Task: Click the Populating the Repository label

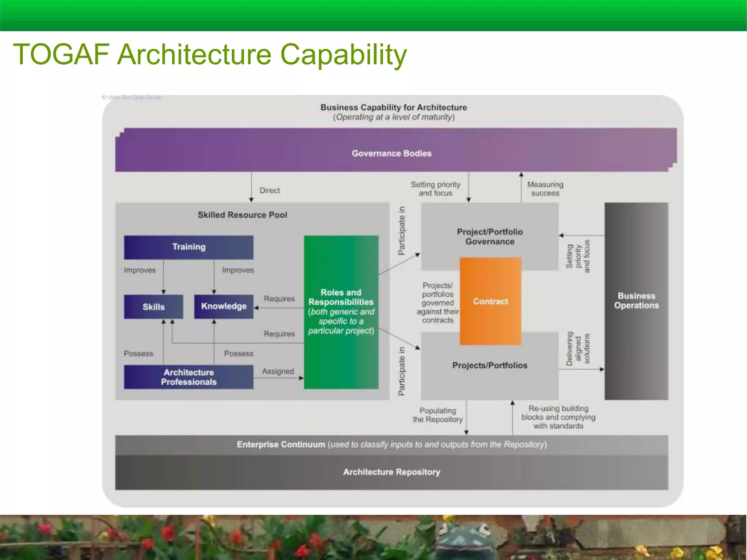Action: click(437, 415)
